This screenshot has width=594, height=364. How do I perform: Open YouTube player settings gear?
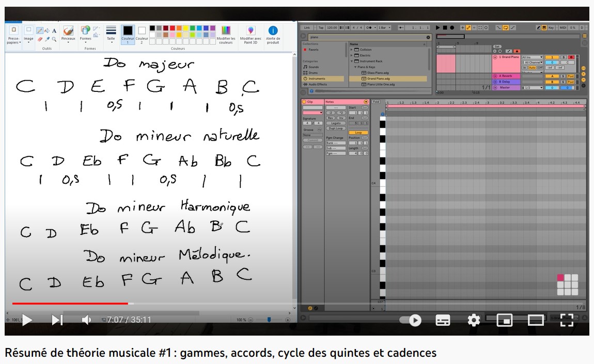(x=474, y=320)
